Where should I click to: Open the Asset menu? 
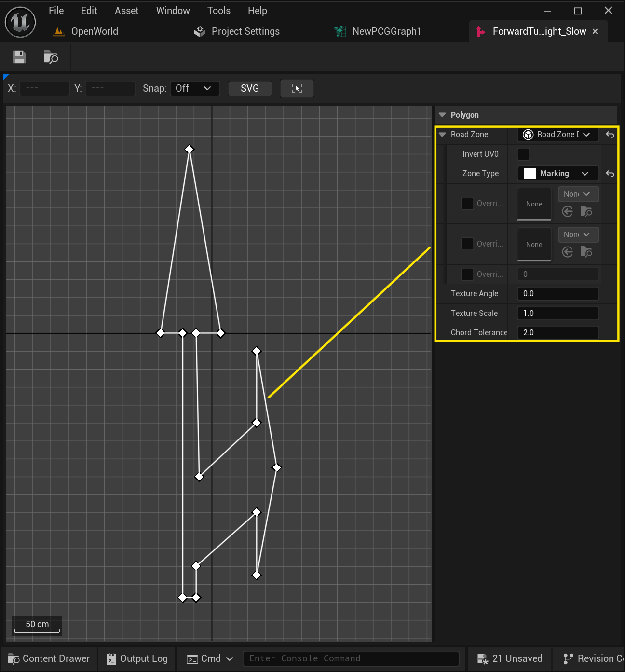point(127,11)
